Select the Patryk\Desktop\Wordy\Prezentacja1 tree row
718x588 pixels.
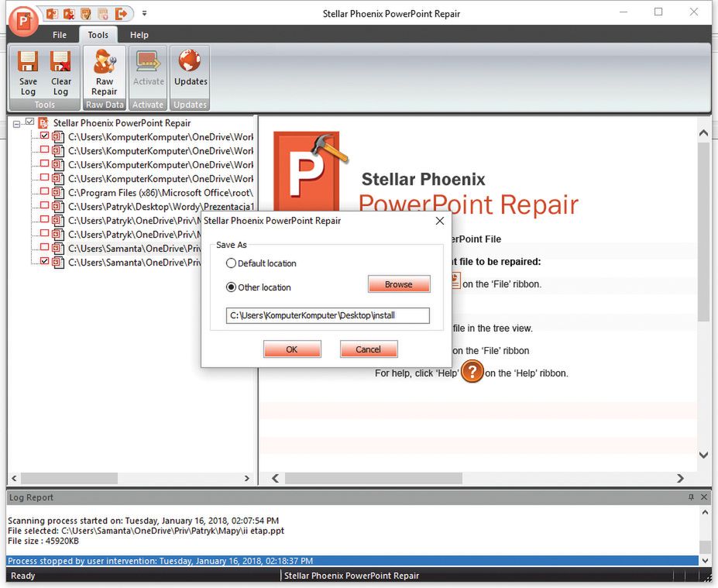161,207
